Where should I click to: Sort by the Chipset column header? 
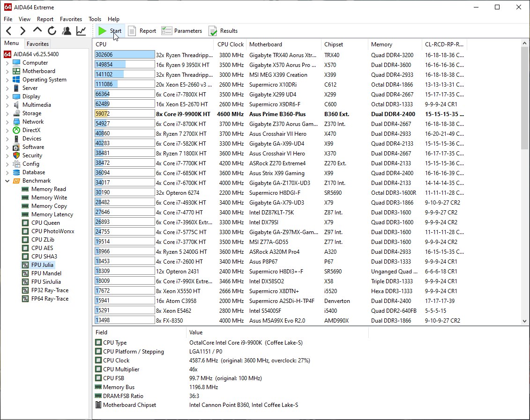[344, 44]
